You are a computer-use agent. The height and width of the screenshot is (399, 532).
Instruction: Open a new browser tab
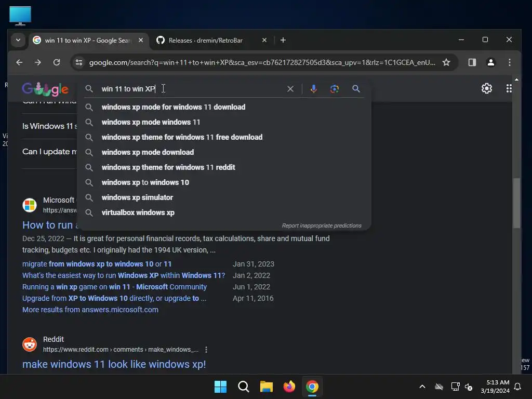(283, 40)
